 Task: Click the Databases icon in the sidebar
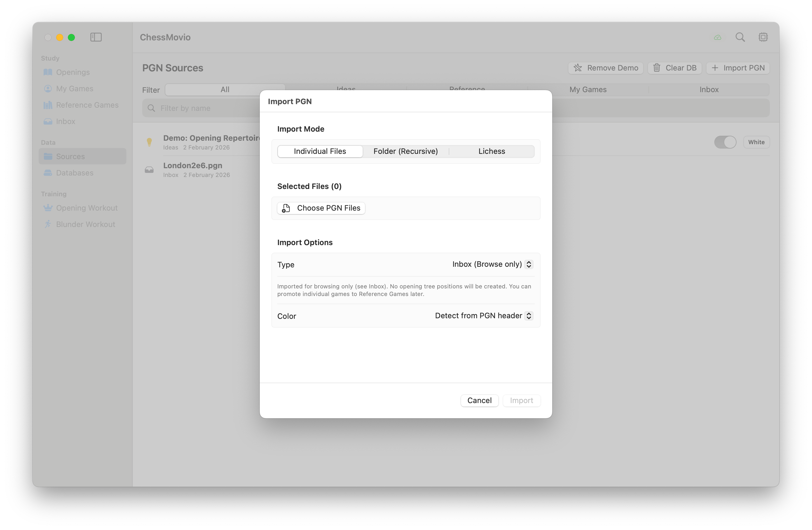click(48, 173)
